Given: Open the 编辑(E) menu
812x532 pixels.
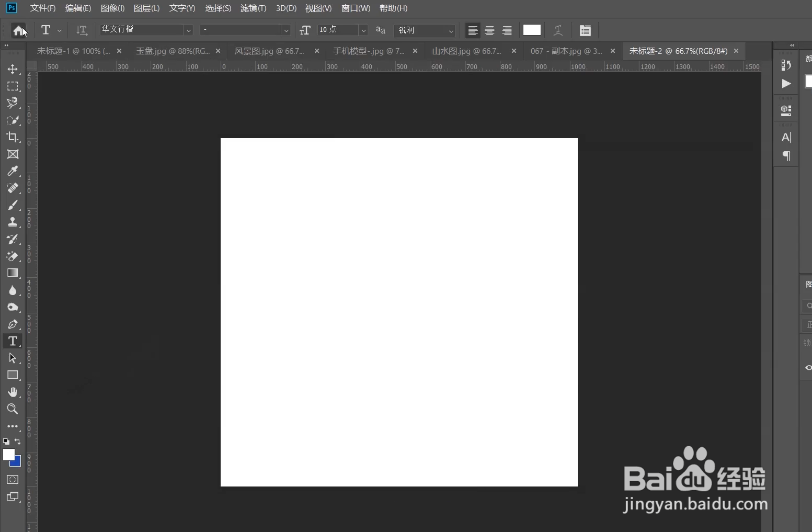Looking at the screenshot, I should pos(78,8).
